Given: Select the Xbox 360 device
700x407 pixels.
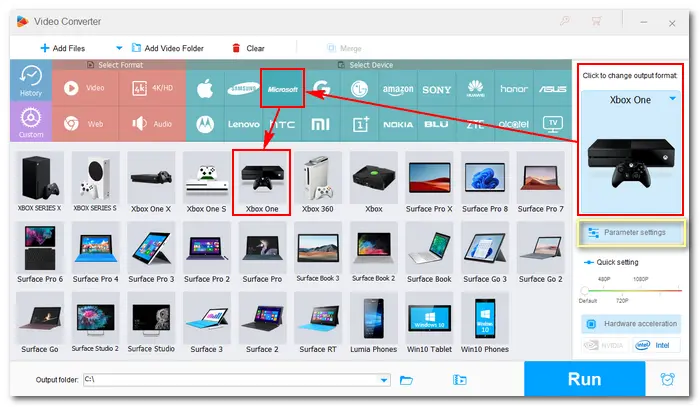Looking at the screenshot, I should [x=317, y=183].
